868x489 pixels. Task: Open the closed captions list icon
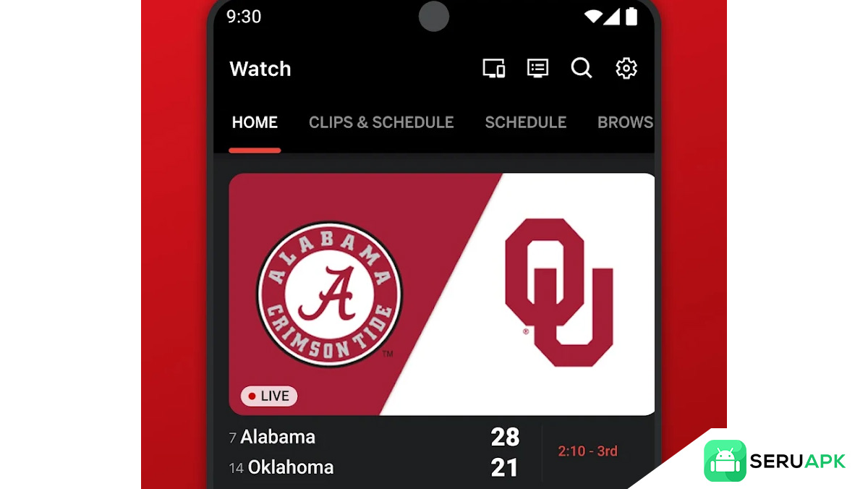[537, 69]
